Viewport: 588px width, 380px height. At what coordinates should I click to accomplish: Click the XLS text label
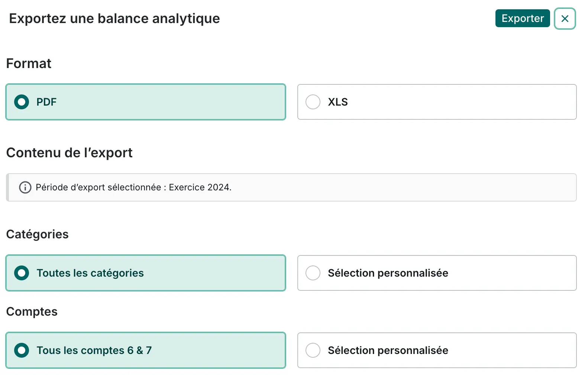coord(337,102)
